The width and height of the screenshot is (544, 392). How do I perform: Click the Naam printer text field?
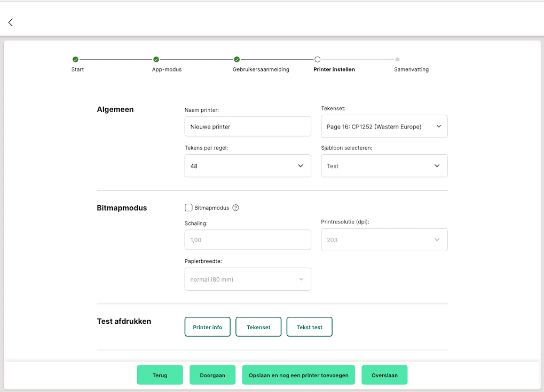248,126
